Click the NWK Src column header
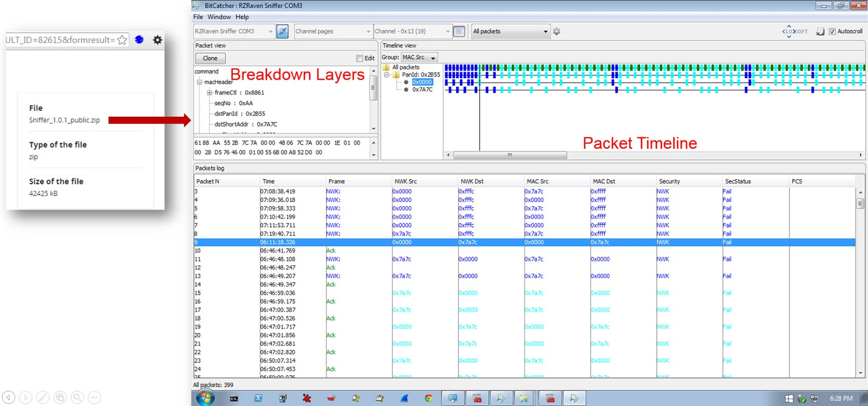The image size is (868, 406). [425, 181]
